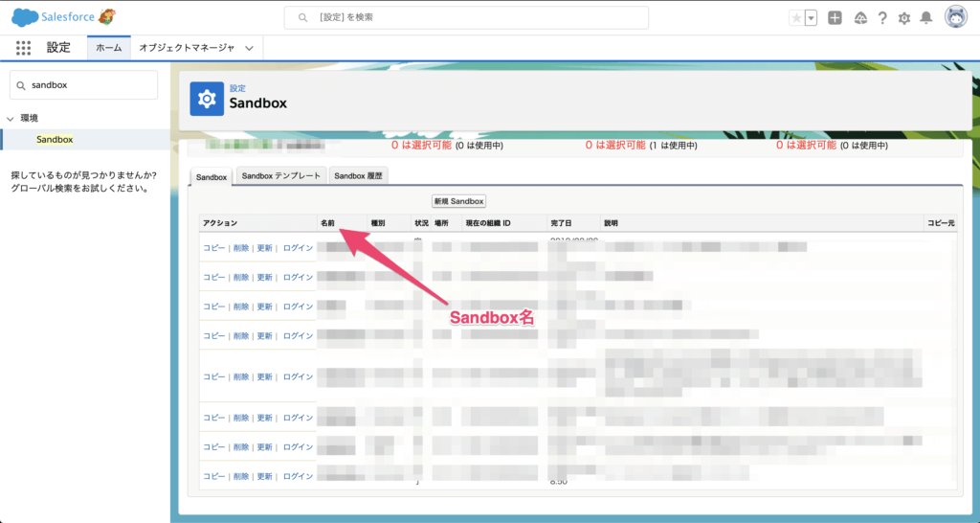Viewport: 980px width, 523px height.
Task: Select Sandbox item in the sidebar tree
Action: [x=55, y=139]
